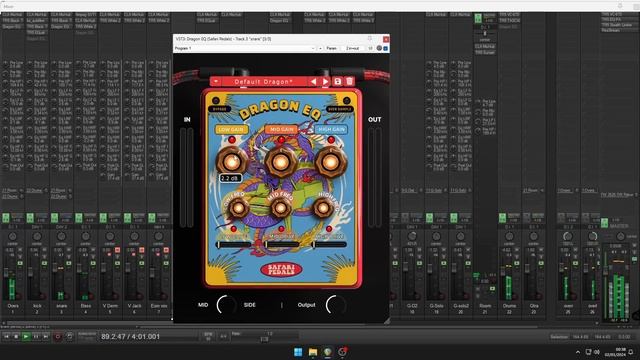
Task: Go to project end in transport
Action: click(x=46, y=336)
